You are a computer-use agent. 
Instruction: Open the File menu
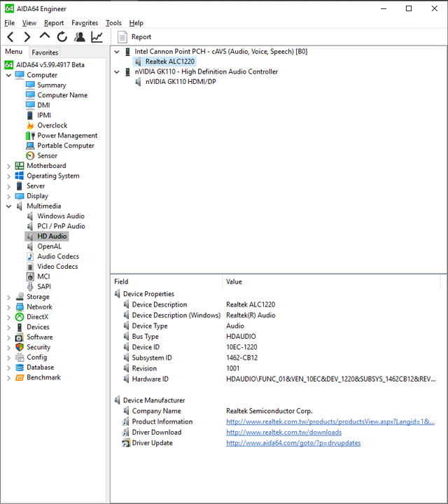[9, 23]
